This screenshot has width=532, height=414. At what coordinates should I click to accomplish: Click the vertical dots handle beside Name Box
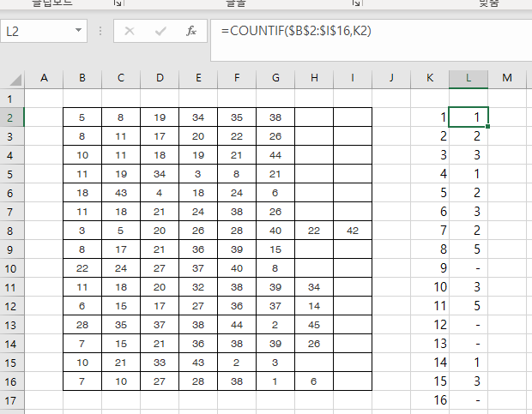coord(101,31)
